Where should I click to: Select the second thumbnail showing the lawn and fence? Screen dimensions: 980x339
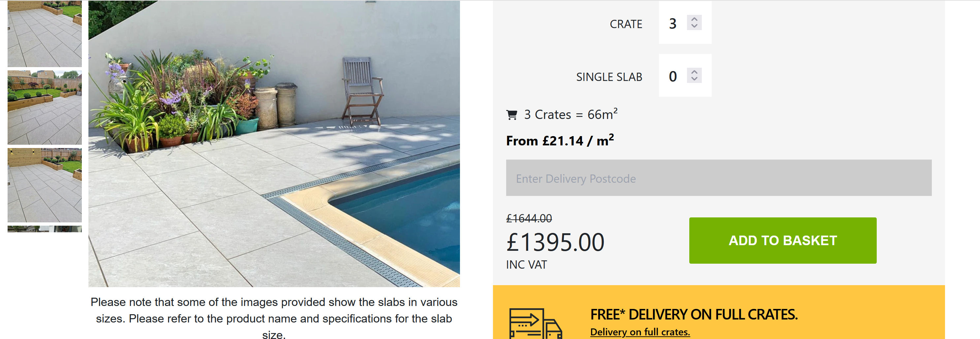point(45,107)
